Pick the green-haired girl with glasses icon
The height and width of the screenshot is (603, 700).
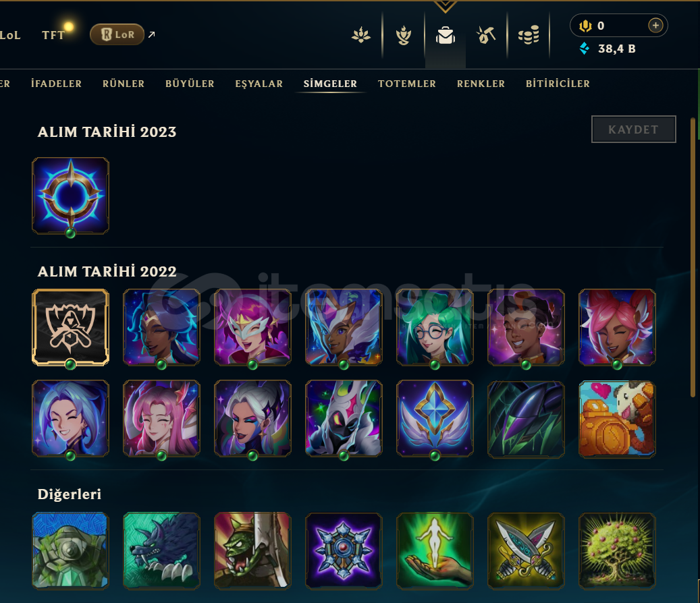(435, 327)
